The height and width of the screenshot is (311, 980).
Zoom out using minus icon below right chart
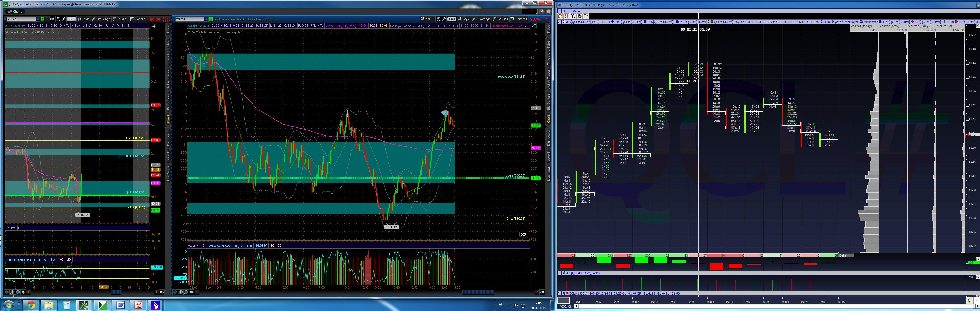coord(186,292)
